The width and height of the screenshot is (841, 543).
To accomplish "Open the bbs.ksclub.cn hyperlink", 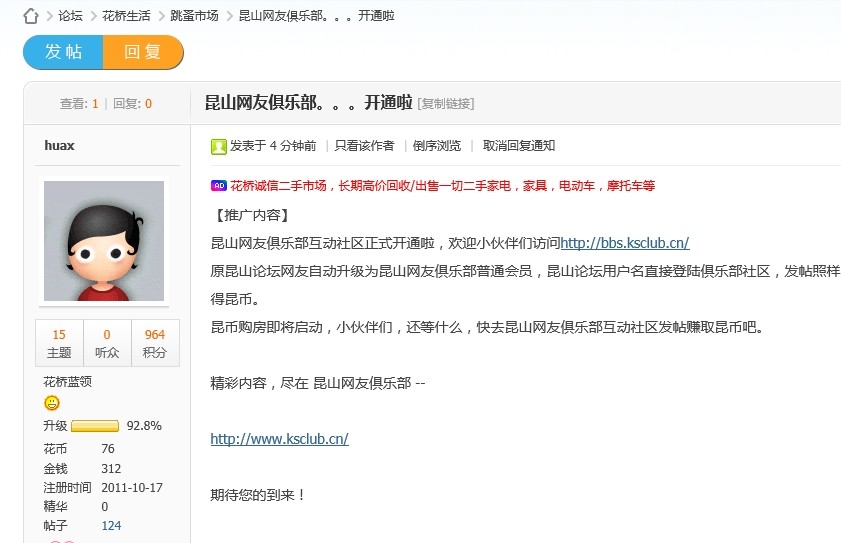I will tap(624, 243).
